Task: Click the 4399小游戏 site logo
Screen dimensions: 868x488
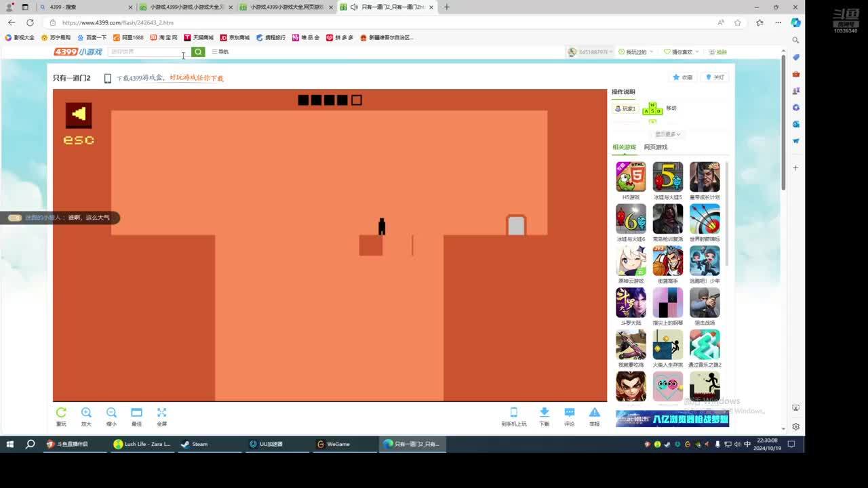Action: 78,52
